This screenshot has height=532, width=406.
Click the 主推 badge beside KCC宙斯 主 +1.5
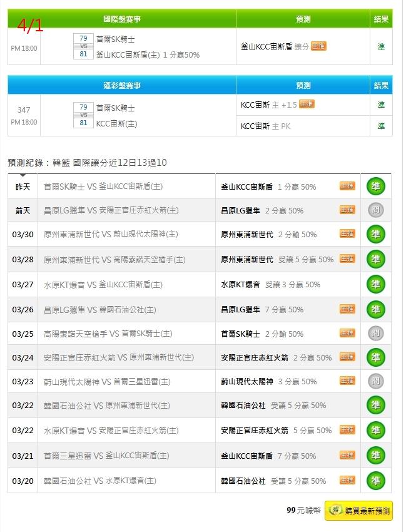point(306,105)
